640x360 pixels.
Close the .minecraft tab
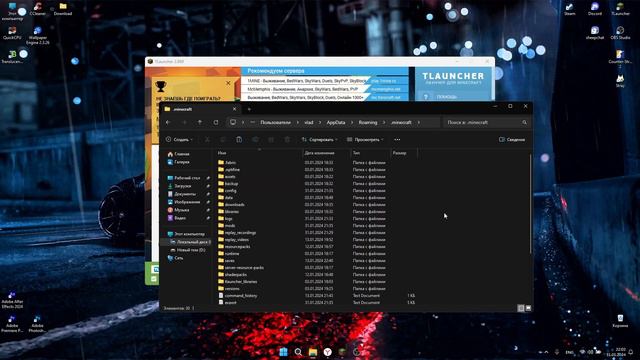234,109
